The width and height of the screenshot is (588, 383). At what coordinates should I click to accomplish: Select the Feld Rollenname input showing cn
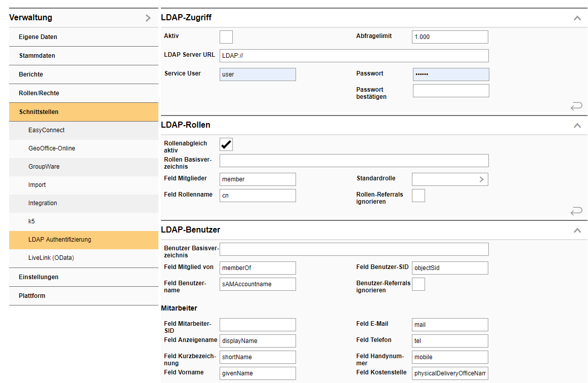pyautogui.click(x=257, y=195)
